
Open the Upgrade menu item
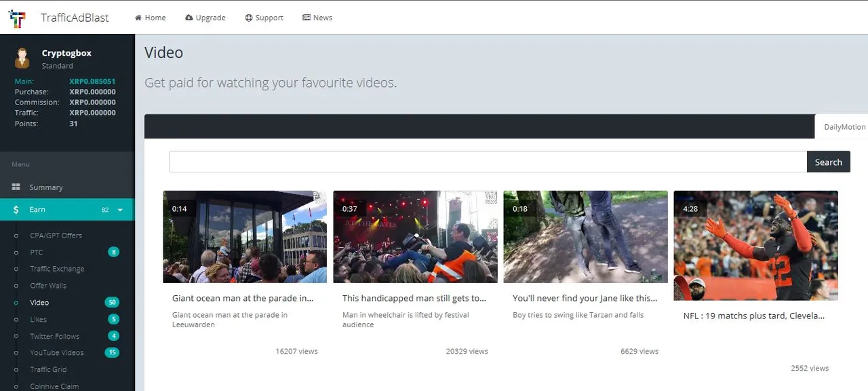pyautogui.click(x=205, y=18)
